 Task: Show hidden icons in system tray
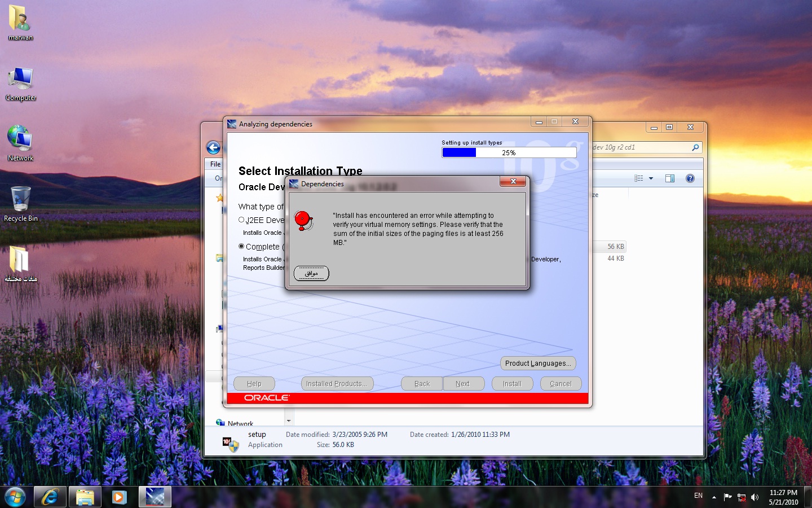click(x=714, y=497)
